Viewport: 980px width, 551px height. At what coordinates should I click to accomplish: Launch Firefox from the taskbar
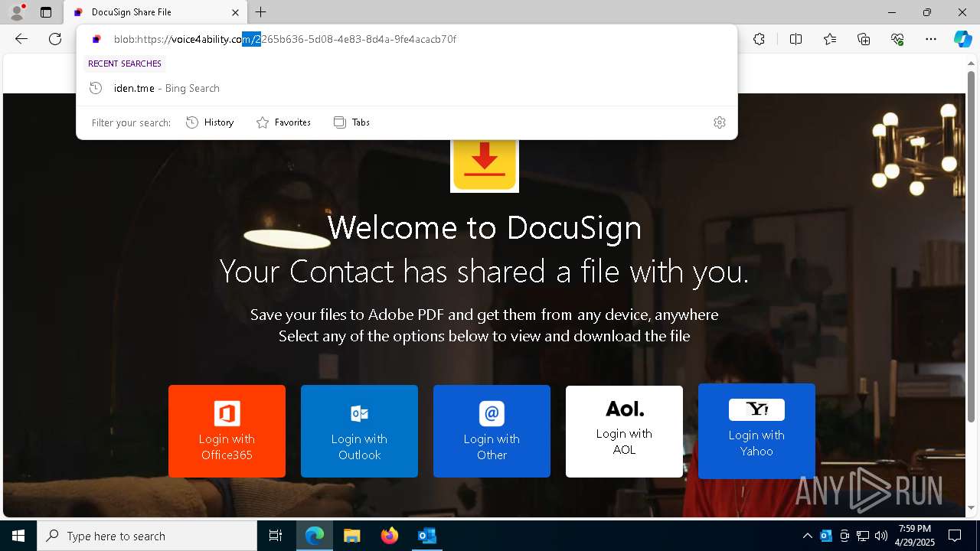pos(390,536)
